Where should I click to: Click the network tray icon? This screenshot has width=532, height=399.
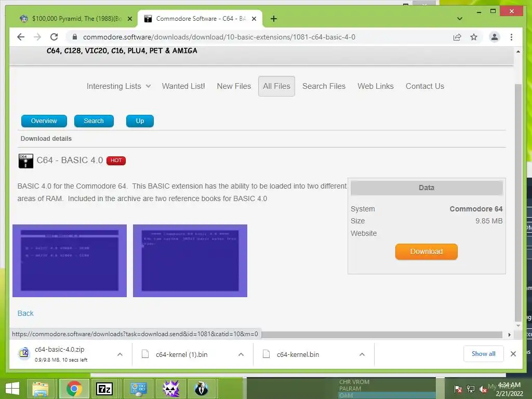(x=471, y=389)
